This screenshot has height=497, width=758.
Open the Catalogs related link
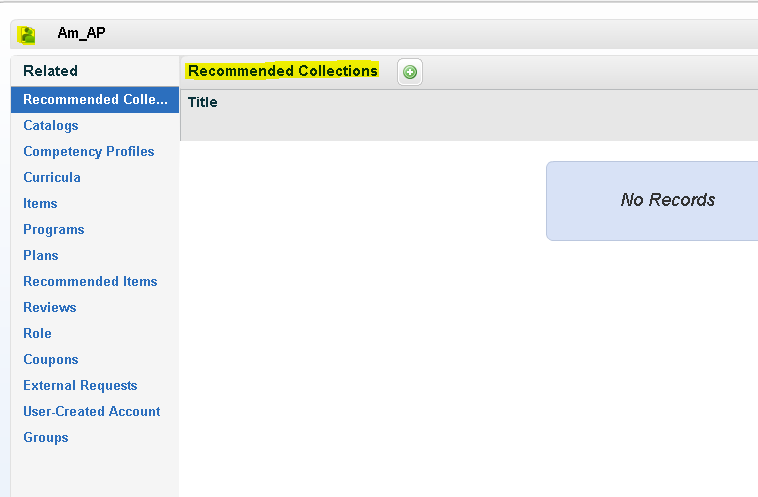coord(51,126)
